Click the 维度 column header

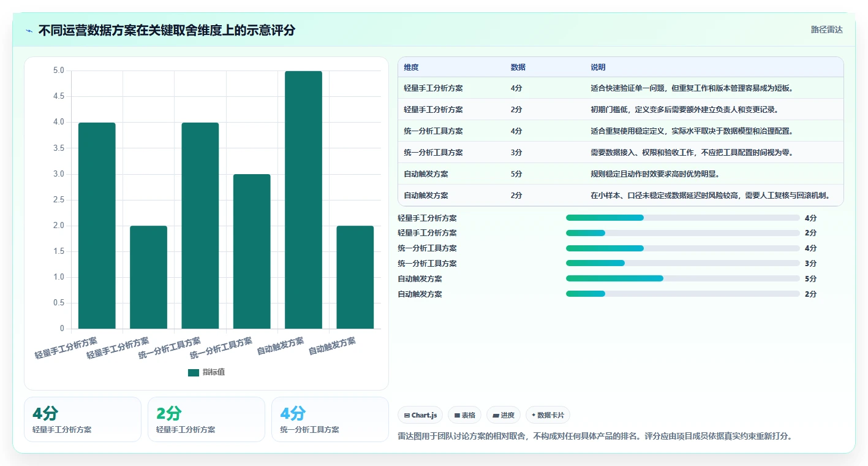point(412,67)
